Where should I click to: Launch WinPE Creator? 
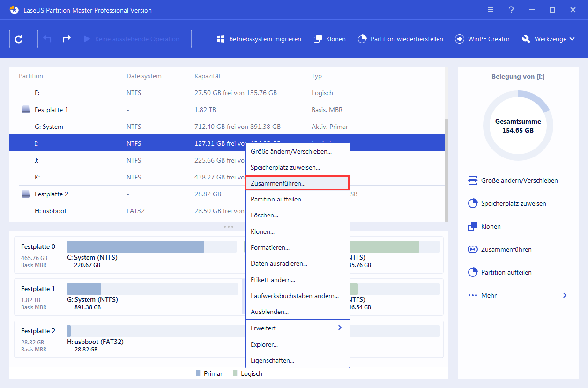pos(482,39)
